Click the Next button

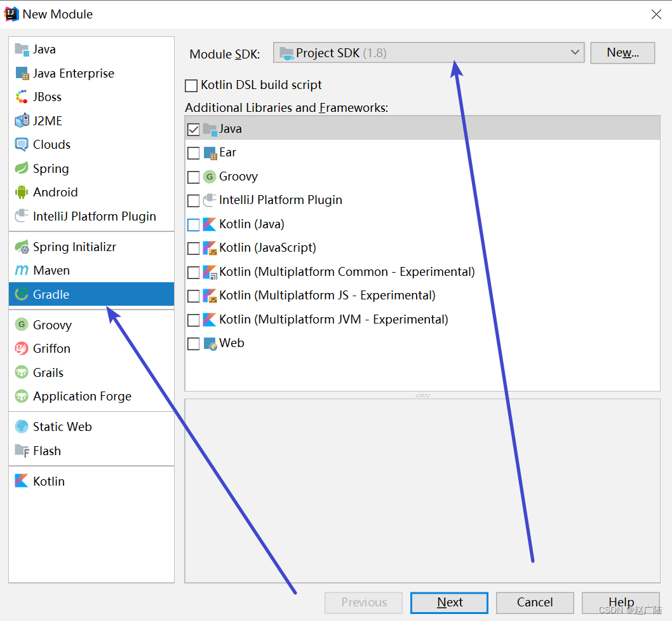(x=449, y=603)
